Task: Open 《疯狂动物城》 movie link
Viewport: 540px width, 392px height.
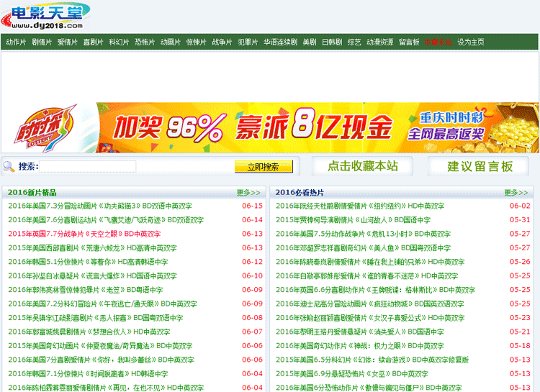Action: point(370,304)
